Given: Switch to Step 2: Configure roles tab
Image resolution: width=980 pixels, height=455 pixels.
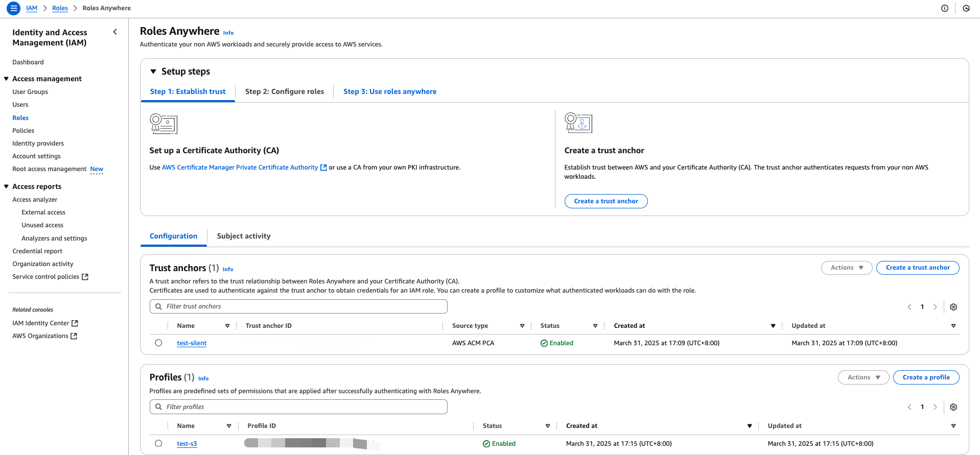Looking at the screenshot, I should pos(284,91).
